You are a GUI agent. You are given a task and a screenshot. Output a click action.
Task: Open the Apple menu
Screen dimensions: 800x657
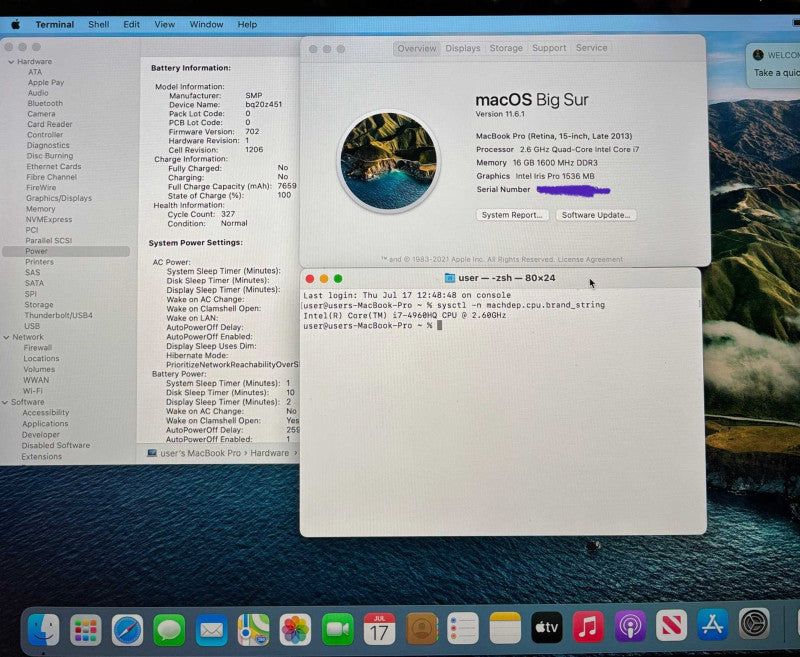16,24
